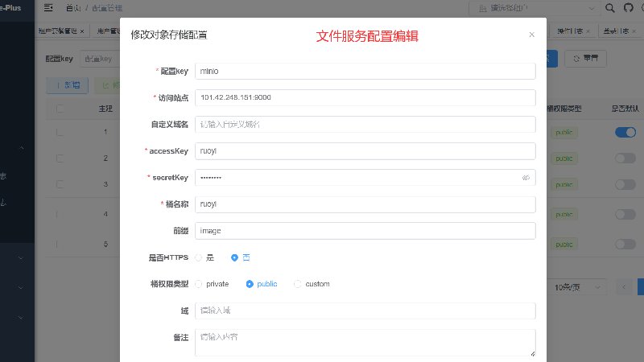Toggle default switch for row 1
The width and height of the screenshot is (644, 362).
[625, 132]
